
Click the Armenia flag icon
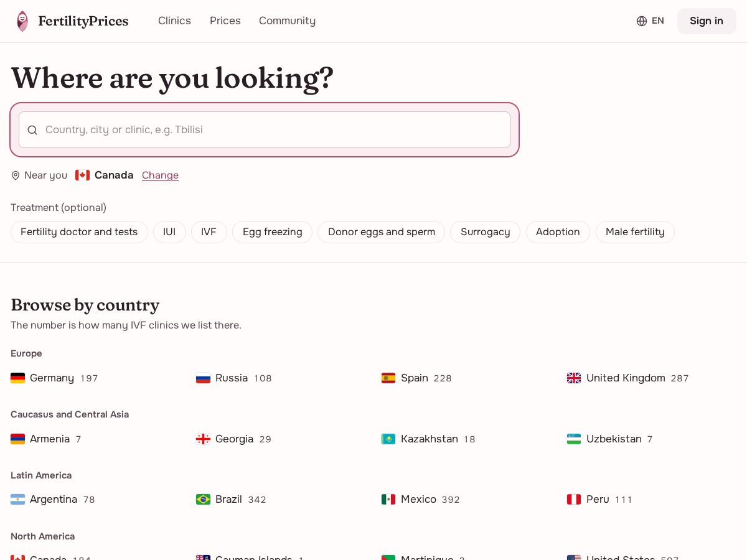tap(18, 439)
